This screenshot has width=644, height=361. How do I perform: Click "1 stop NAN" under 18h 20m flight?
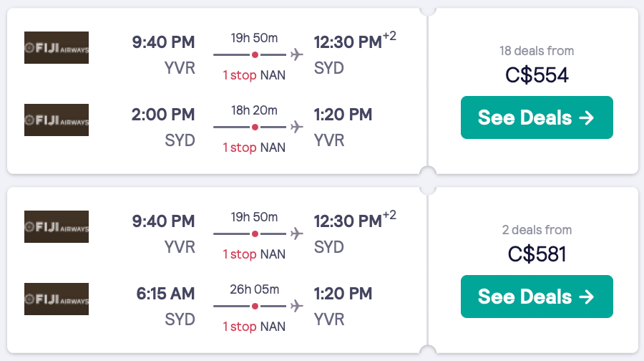(254, 148)
